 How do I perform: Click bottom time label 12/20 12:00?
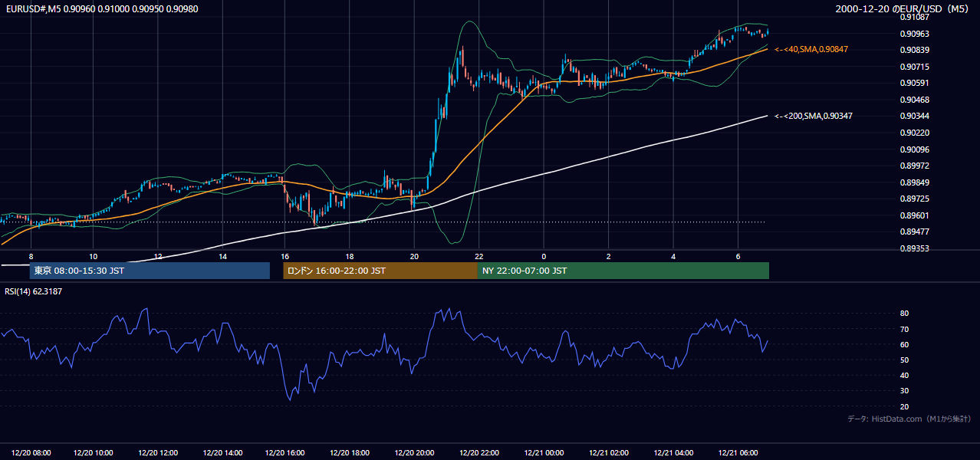coord(158,452)
